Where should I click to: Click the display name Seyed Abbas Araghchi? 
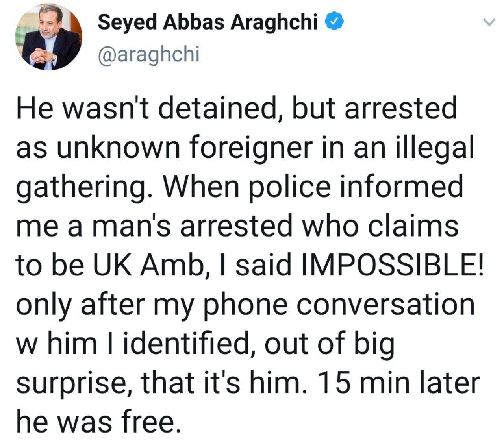[208, 22]
